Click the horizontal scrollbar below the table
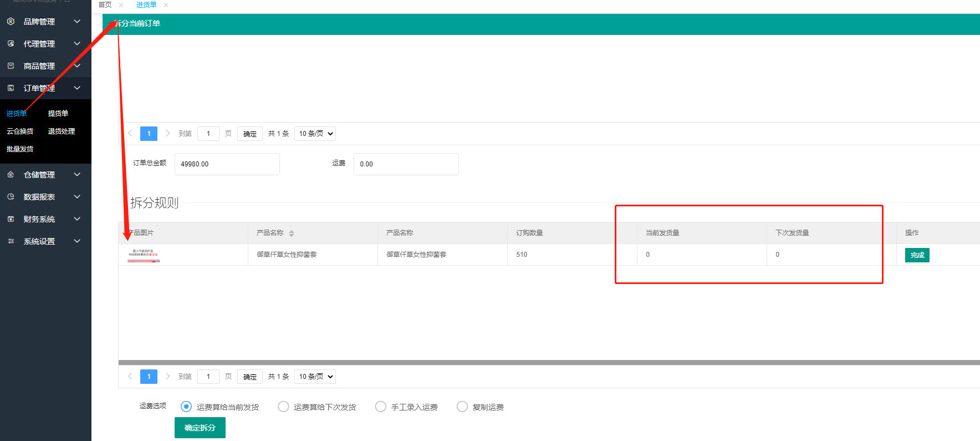This screenshot has width=980, height=441. (x=549, y=363)
